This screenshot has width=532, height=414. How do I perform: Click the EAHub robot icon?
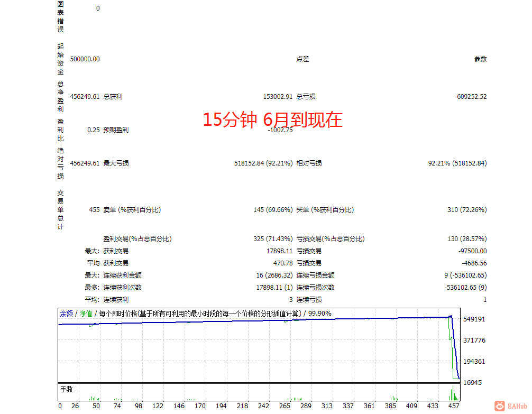click(x=498, y=405)
